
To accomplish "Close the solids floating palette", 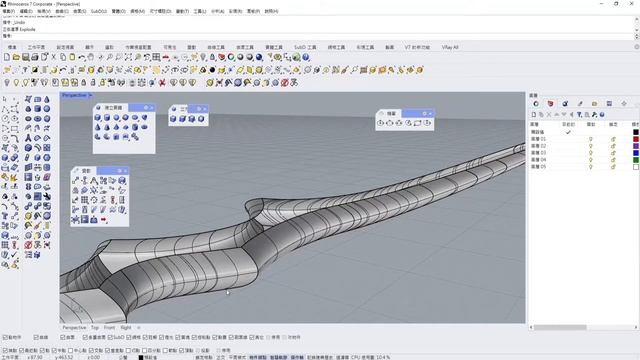I will click(151, 107).
